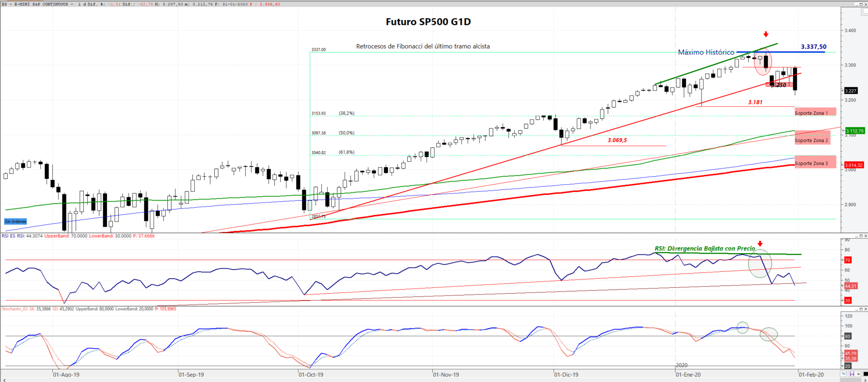Click the 01-Feb-20 date axis label
Viewport: 868px width, 382px height.
point(811,375)
